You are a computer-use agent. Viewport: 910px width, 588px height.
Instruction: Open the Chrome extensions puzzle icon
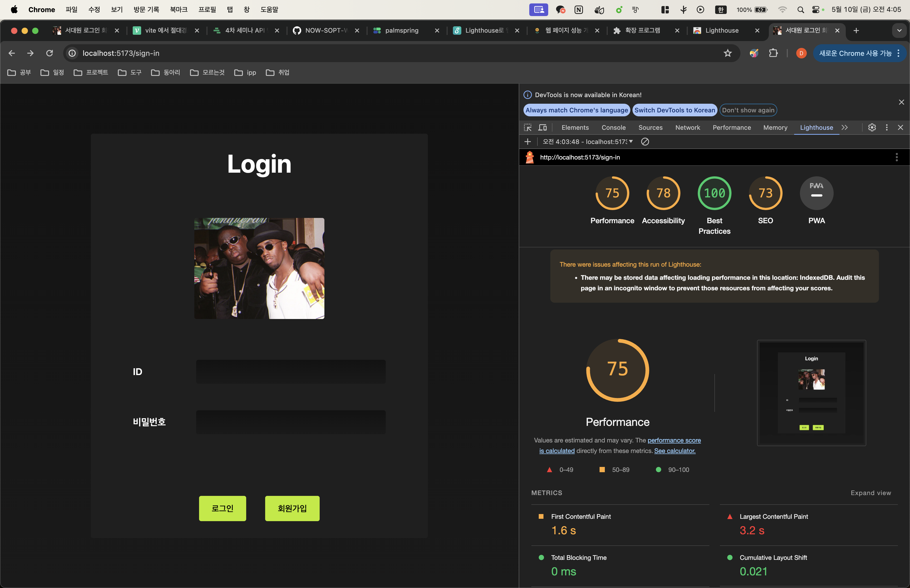(x=773, y=53)
